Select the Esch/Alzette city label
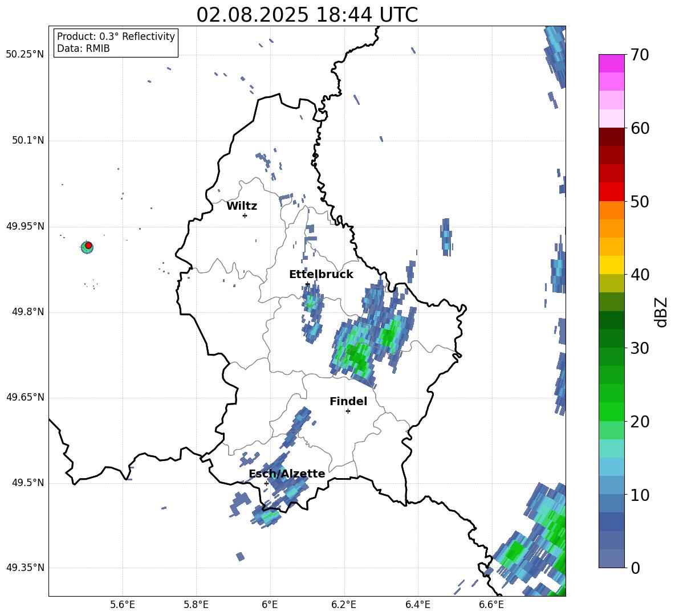The width and height of the screenshot is (675, 616). coord(287,474)
